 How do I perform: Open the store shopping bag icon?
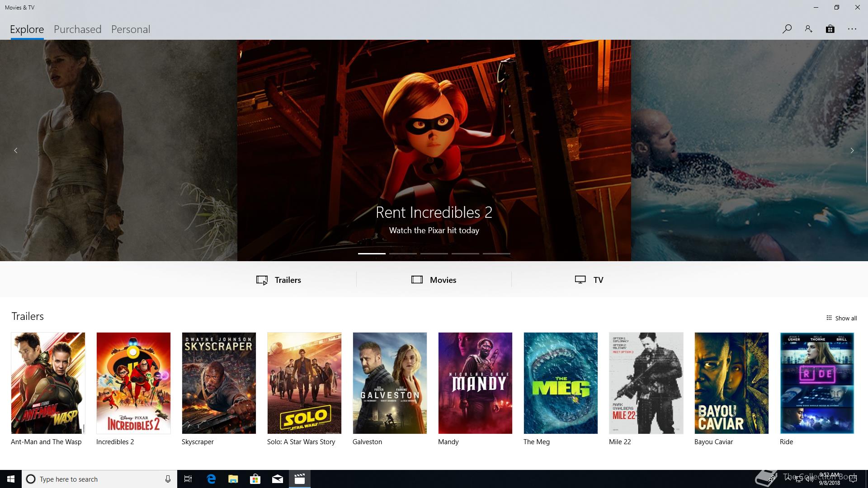830,29
